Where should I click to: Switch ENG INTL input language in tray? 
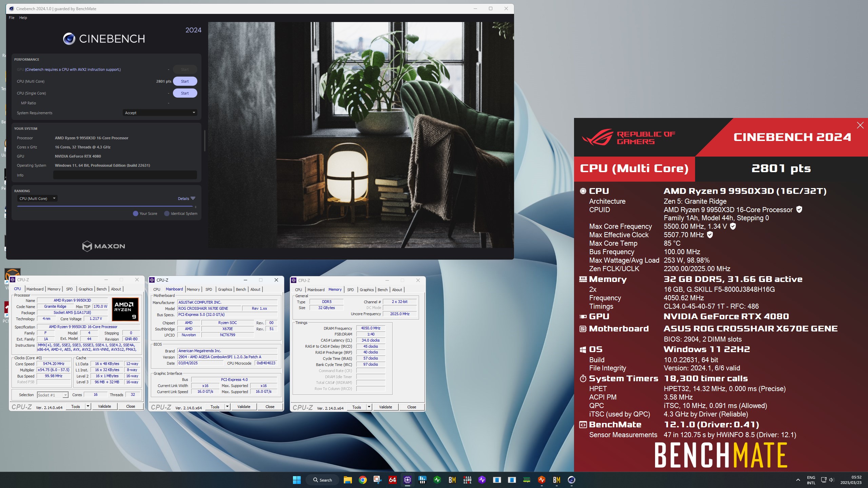pos(811,480)
